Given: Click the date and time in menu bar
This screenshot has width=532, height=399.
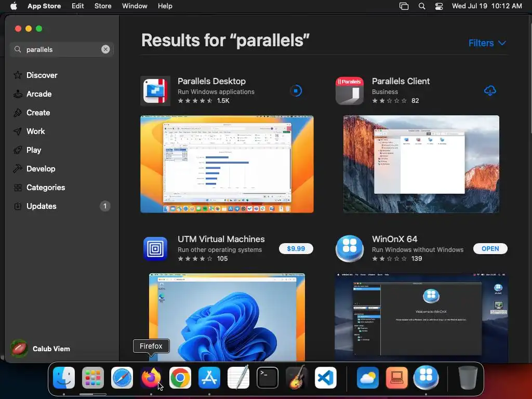Looking at the screenshot, I should tap(487, 6).
